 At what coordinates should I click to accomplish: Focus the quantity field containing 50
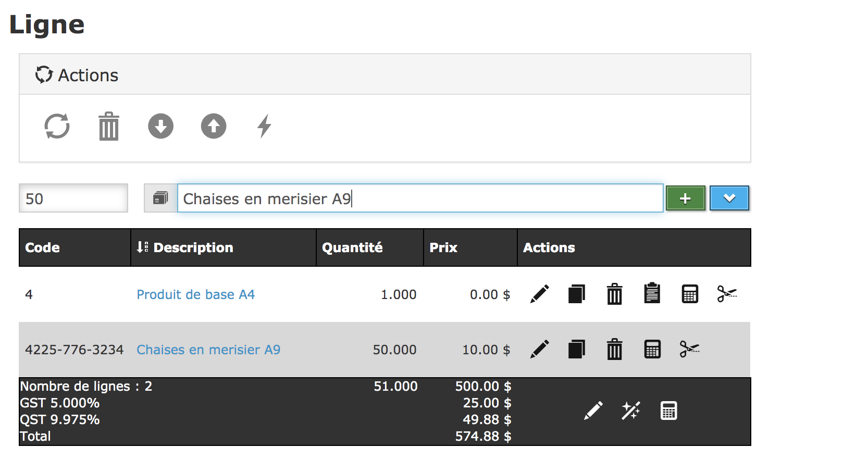pos(73,198)
